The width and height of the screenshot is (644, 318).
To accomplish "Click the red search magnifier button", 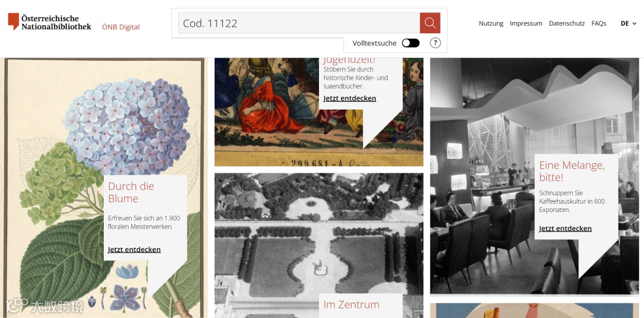I will coord(429,23).
